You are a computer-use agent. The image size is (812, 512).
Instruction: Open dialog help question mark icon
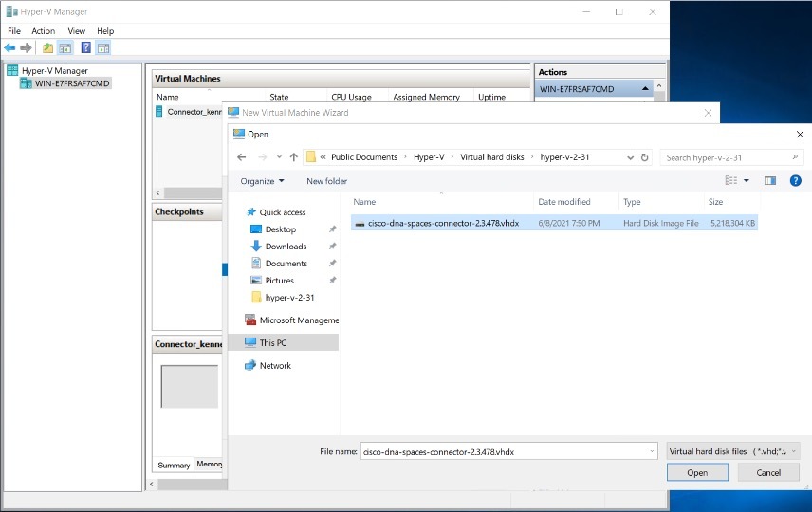(796, 180)
